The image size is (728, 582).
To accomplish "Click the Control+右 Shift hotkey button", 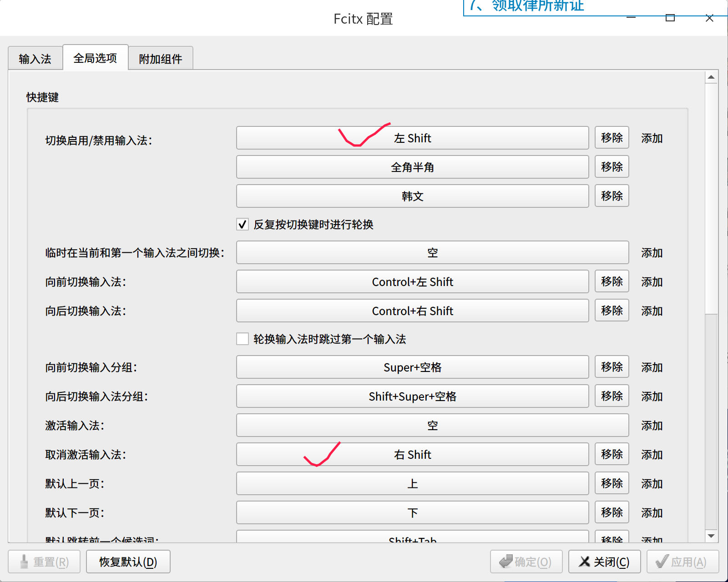I will (413, 311).
